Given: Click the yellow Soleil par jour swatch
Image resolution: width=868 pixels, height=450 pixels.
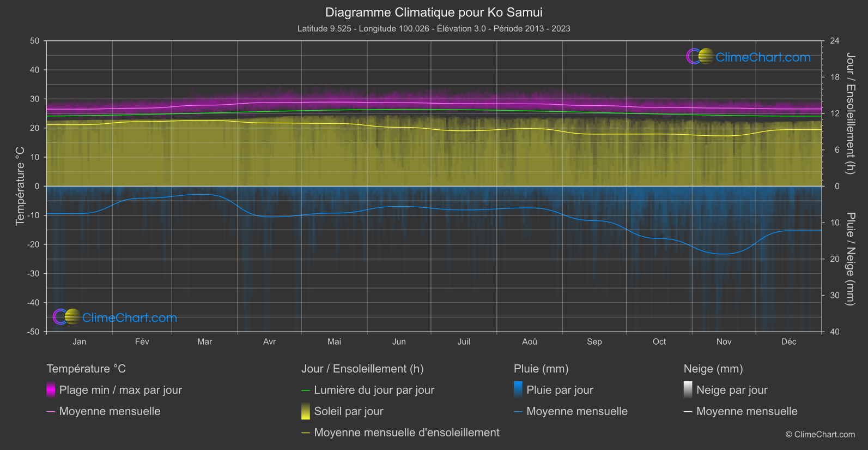Looking at the screenshot, I should 306,411.
